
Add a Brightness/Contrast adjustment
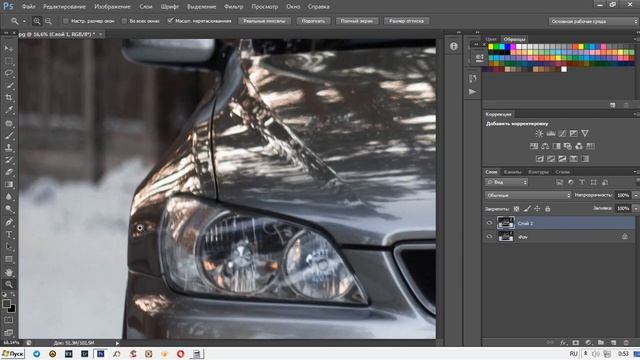[539, 133]
